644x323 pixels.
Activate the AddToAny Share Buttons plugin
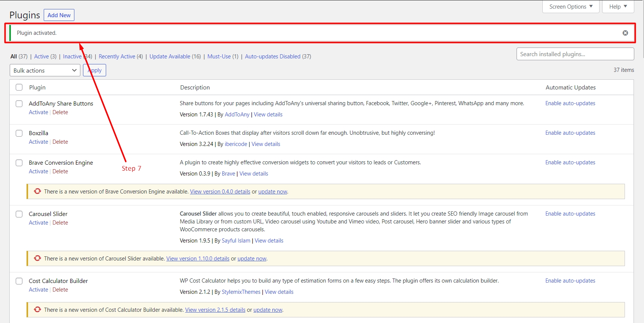tap(38, 112)
